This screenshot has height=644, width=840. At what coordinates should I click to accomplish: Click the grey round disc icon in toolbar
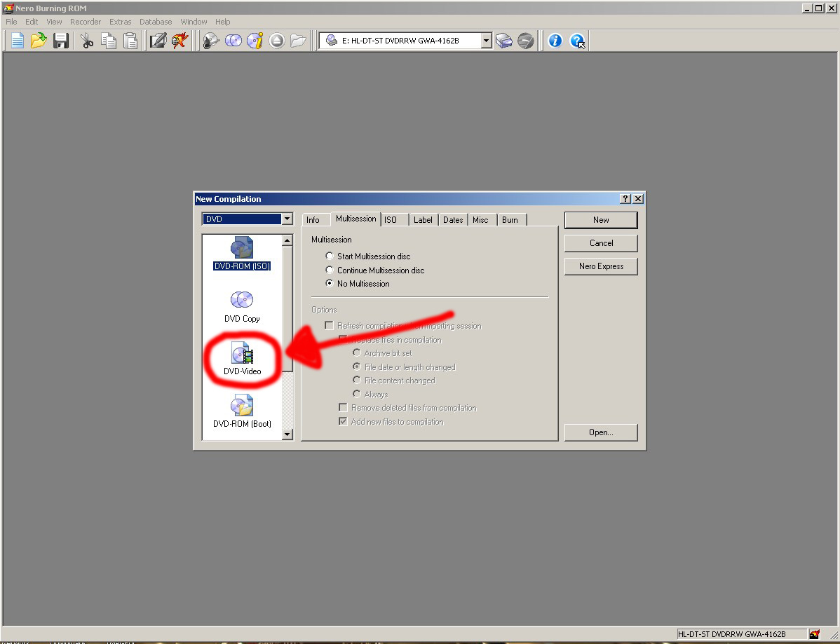526,41
